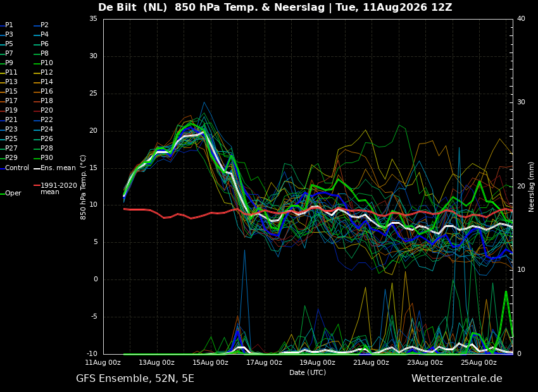The height and width of the screenshot is (392, 538).
Task: Click the Ens. mean legend label
Action: [x=58, y=168]
